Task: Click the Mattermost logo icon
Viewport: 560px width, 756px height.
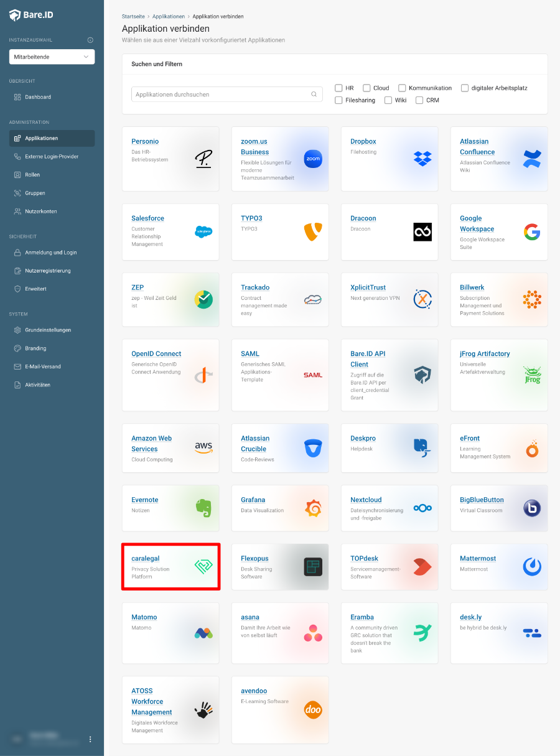Action: pyautogui.click(x=532, y=567)
